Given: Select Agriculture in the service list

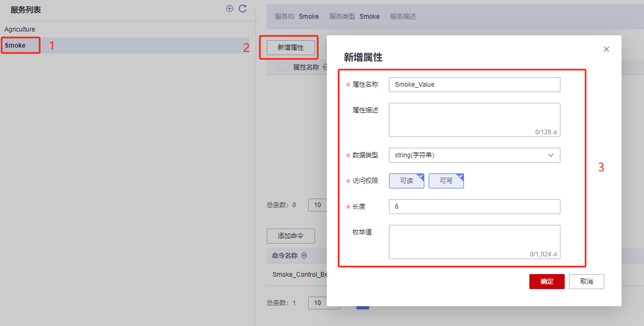Looking at the screenshot, I should (20, 29).
